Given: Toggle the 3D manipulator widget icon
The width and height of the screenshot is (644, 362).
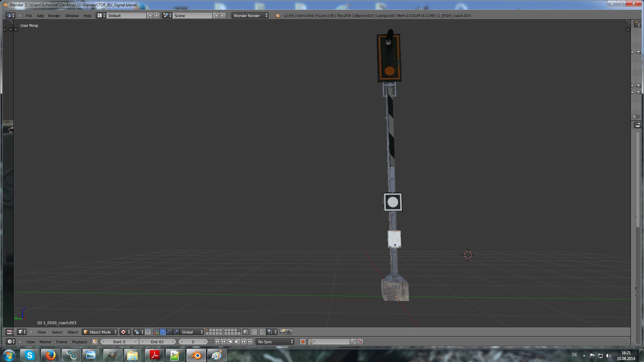Looking at the screenshot, I should point(156,332).
